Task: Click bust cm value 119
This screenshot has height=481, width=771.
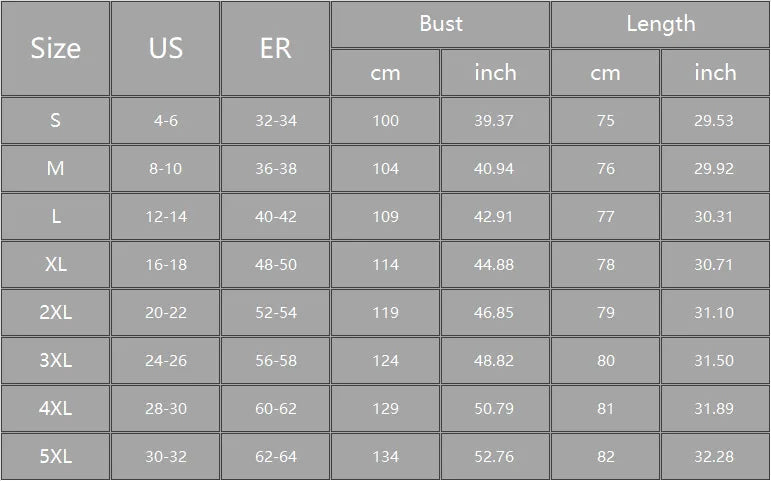Action: [x=386, y=313]
